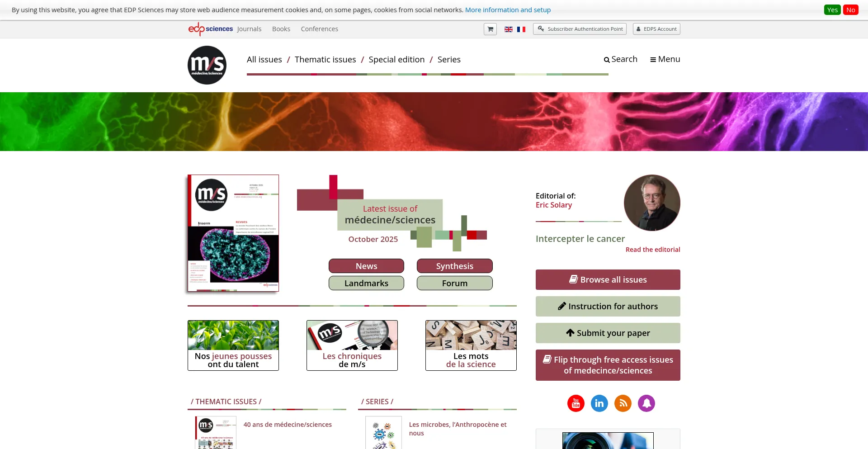Screen dimensions: 868x449
Task: Visit the LinkedIn page icon
Action: click(599, 403)
